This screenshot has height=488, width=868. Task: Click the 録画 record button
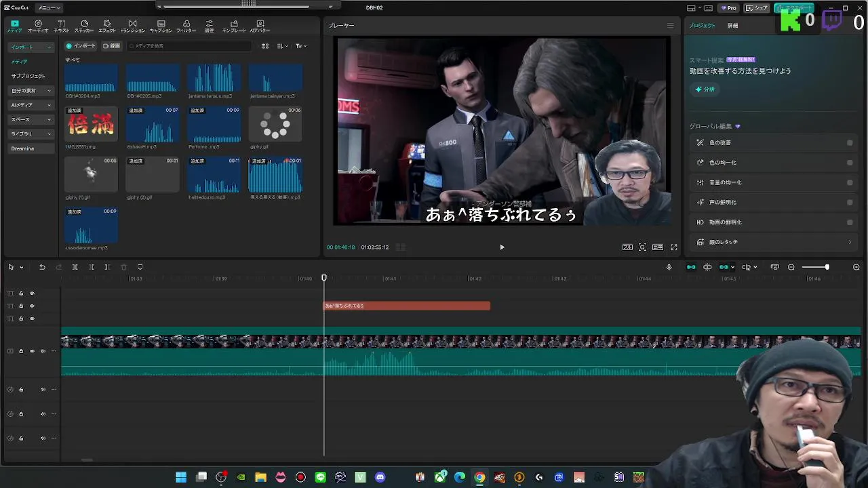[111, 46]
